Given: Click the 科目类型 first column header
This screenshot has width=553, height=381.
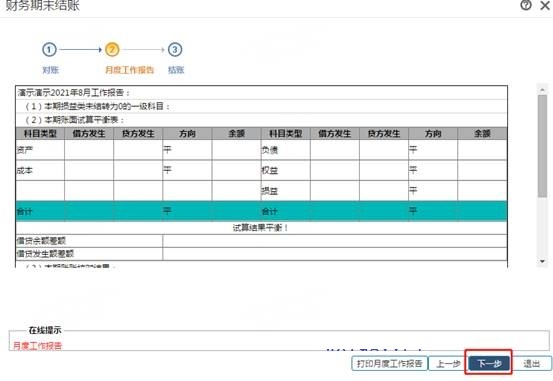Looking at the screenshot, I should point(40,134).
